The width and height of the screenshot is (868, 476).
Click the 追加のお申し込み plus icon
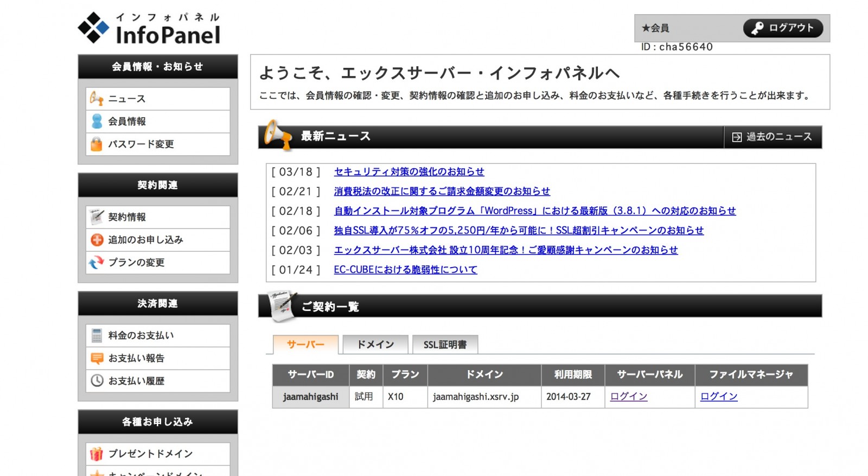point(97,239)
